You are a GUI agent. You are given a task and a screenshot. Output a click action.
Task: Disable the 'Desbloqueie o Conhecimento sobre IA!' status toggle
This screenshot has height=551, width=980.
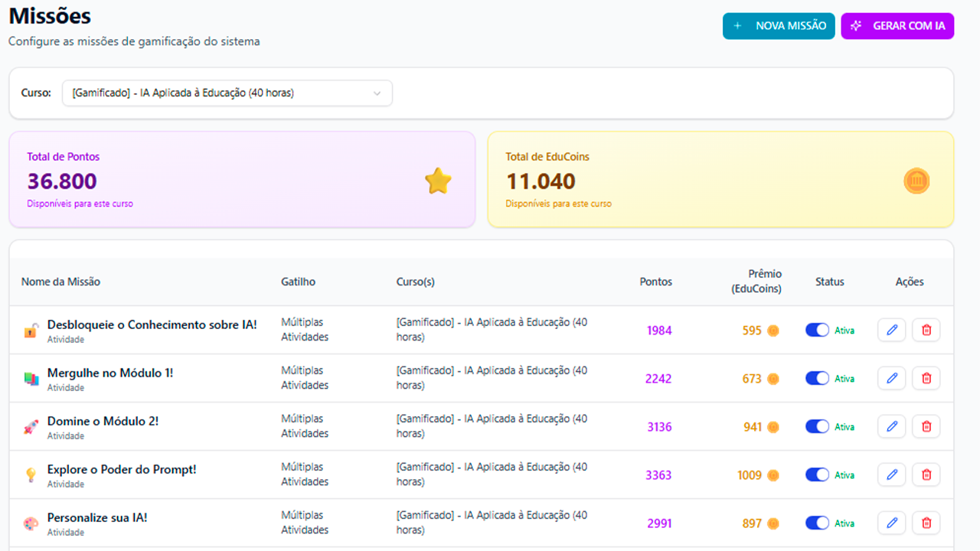point(817,330)
